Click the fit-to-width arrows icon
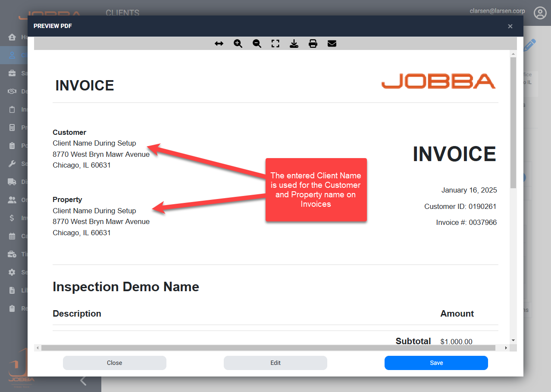The width and height of the screenshot is (551, 392). click(x=219, y=44)
